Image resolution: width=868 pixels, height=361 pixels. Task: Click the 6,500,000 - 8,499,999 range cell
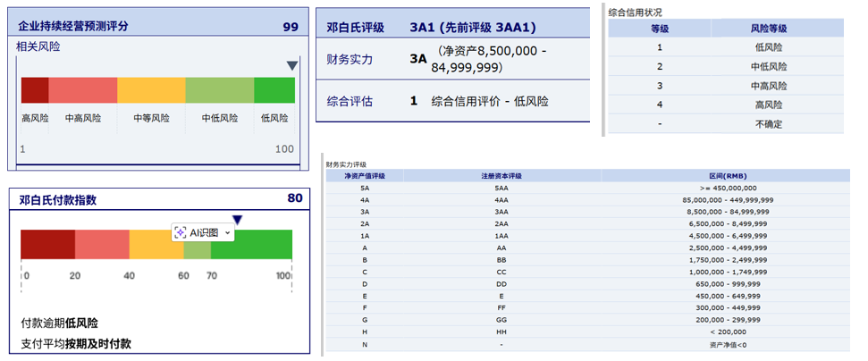[x=728, y=223]
